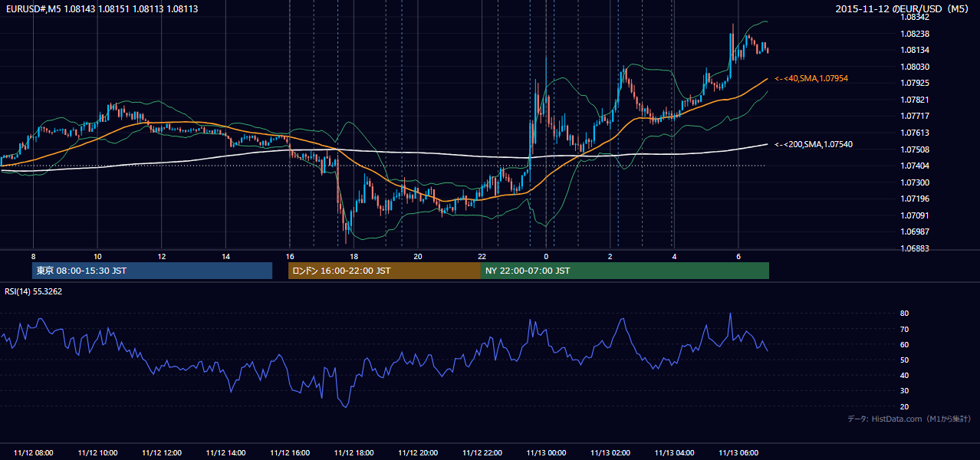Click the 11/13 00:00 time label

546,453
